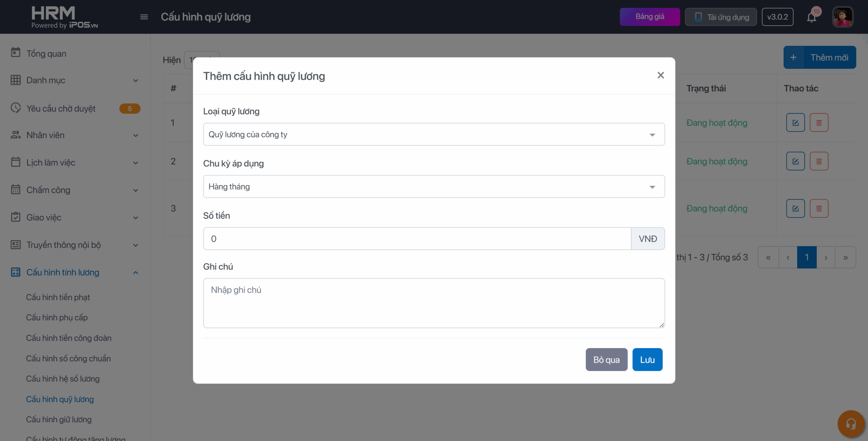The height and width of the screenshot is (441, 868).
Task: Click the Số tiền amount input field
Action: click(x=417, y=239)
